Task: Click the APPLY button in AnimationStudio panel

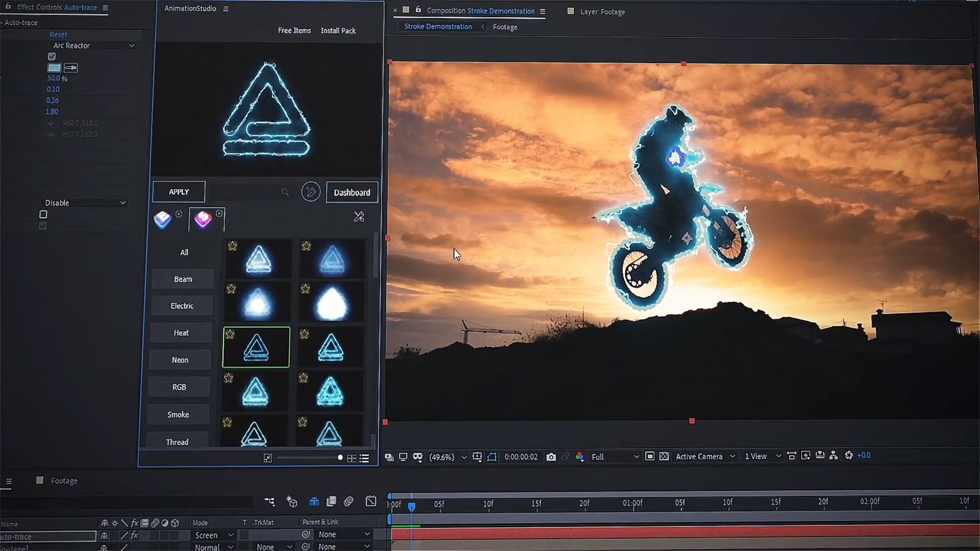Action: tap(179, 192)
